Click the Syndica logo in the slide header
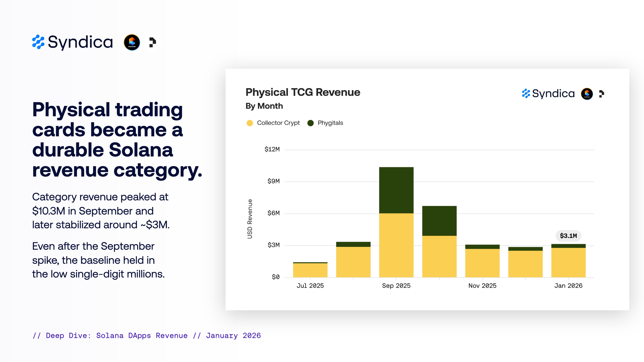Screen dimensions: 644x362 click(73, 42)
